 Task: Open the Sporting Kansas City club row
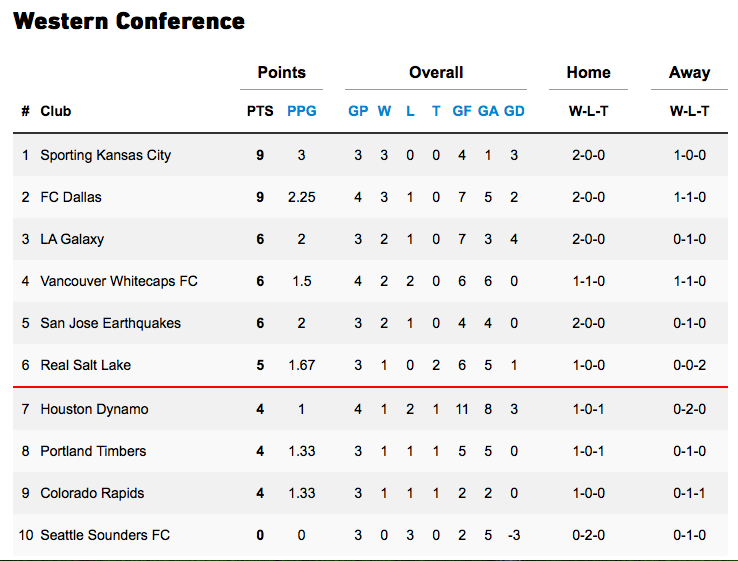pyautogui.click(x=105, y=155)
